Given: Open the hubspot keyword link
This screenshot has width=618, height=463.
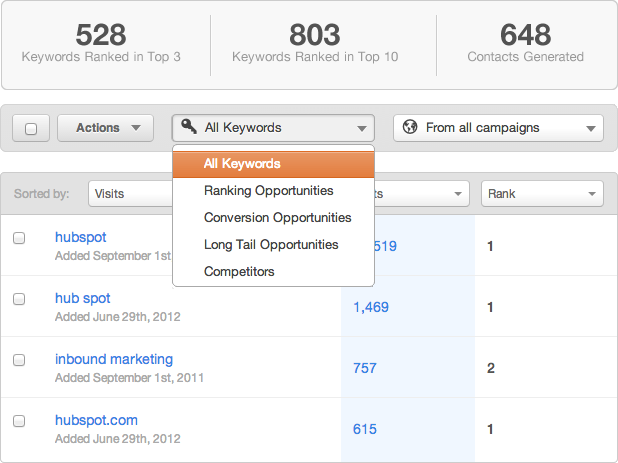Looking at the screenshot, I should pyautogui.click(x=80, y=237).
